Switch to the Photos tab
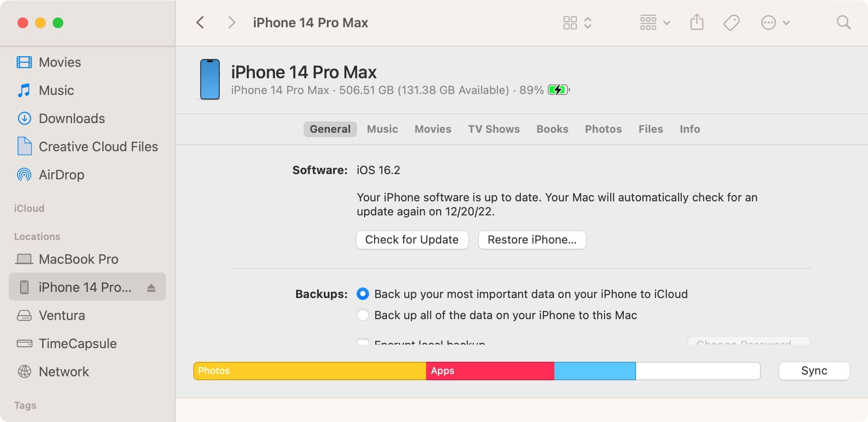 603,129
